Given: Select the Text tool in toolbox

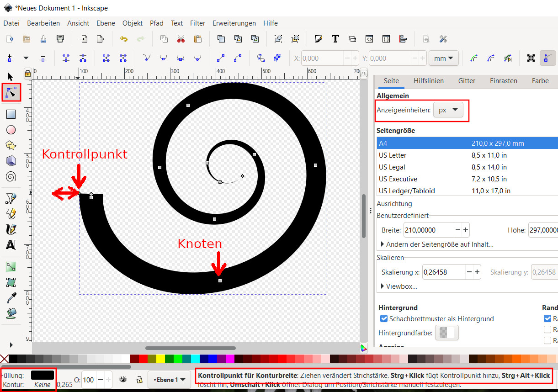Looking at the screenshot, I should coord(11,245).
